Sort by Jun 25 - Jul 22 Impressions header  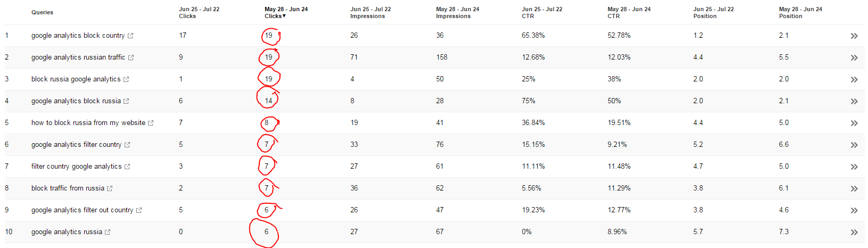click(x=371, y=13)
